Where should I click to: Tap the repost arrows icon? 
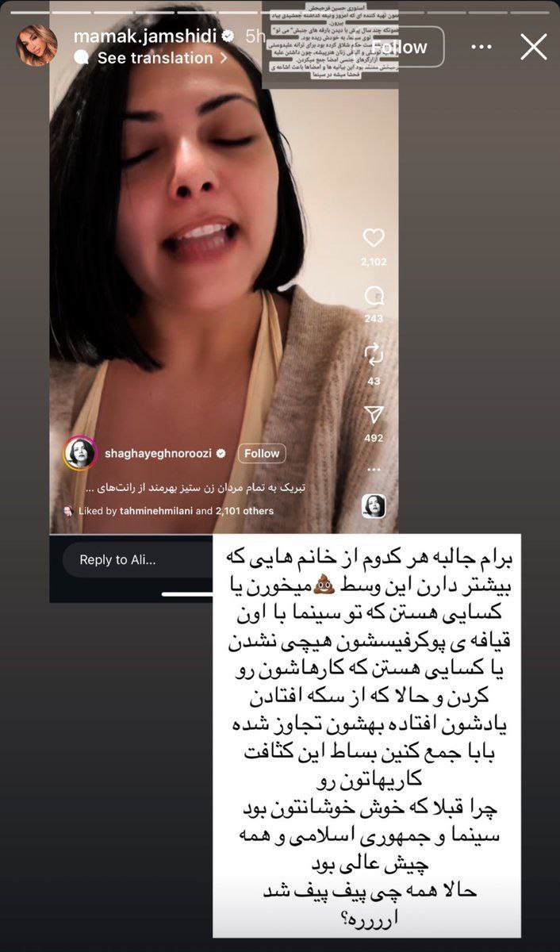click(374, 354)
